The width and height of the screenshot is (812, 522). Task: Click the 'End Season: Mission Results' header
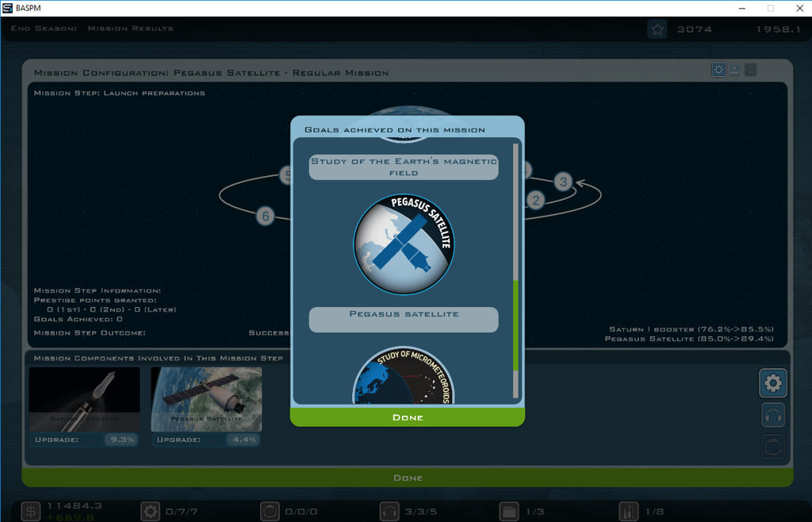[92, 29]
